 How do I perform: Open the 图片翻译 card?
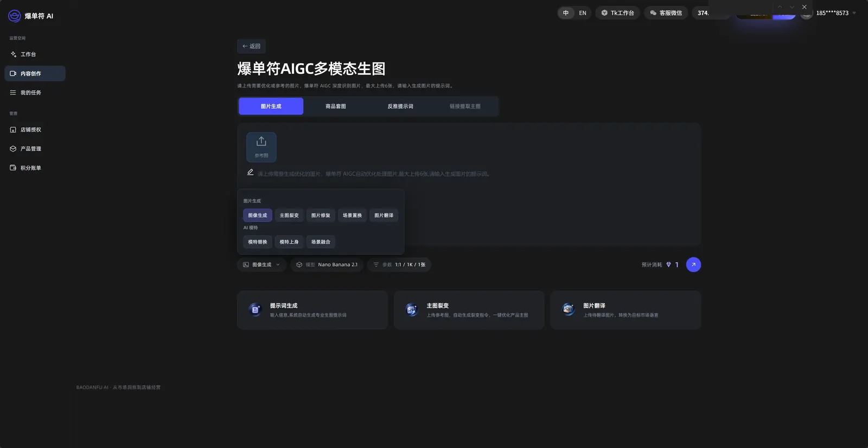click(626, 310)
